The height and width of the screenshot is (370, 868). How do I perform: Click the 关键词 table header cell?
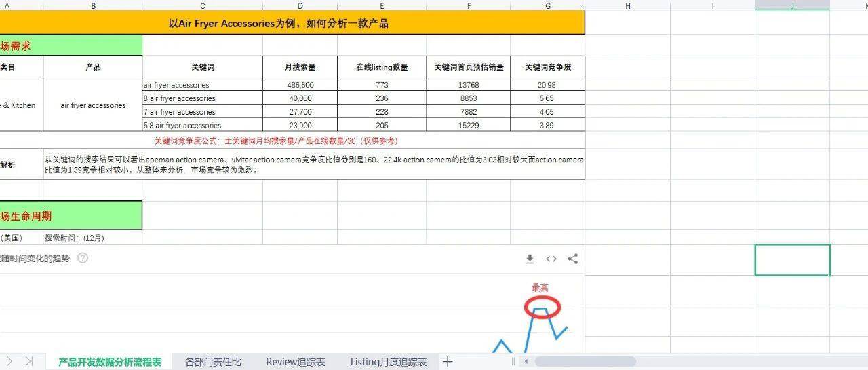pos(203,67)
